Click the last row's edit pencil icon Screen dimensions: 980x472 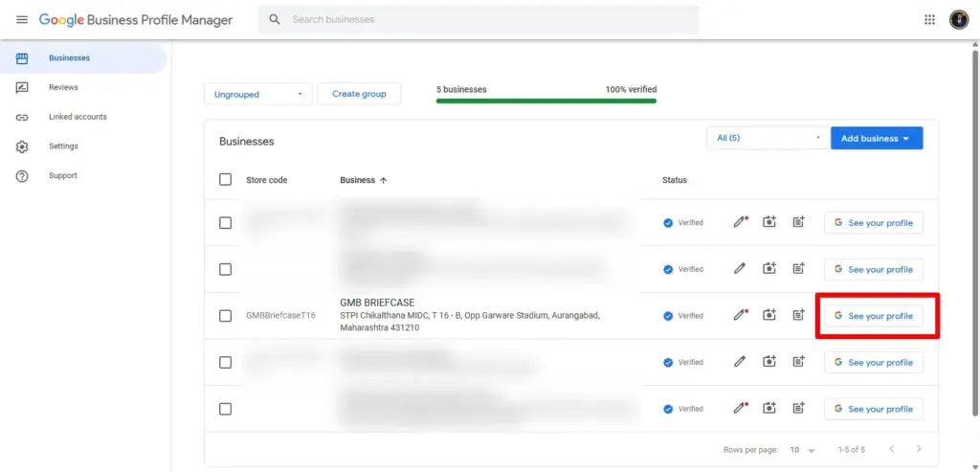click(x=740, y=409)
